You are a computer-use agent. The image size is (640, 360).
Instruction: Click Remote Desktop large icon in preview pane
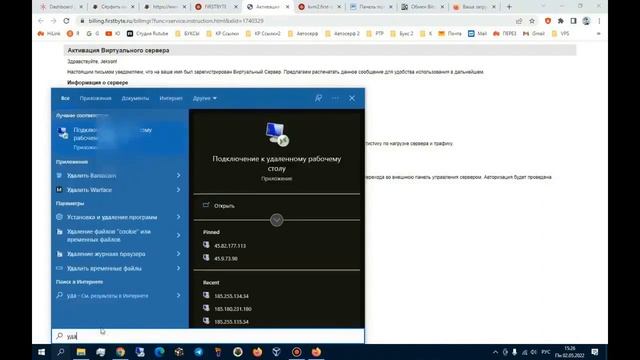(x=277, y=134)
